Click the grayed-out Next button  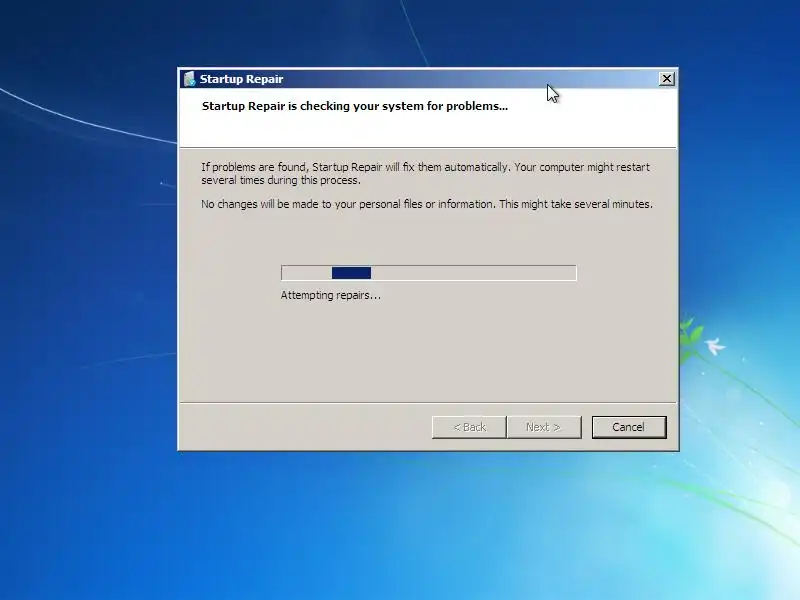tap(544, 427)
